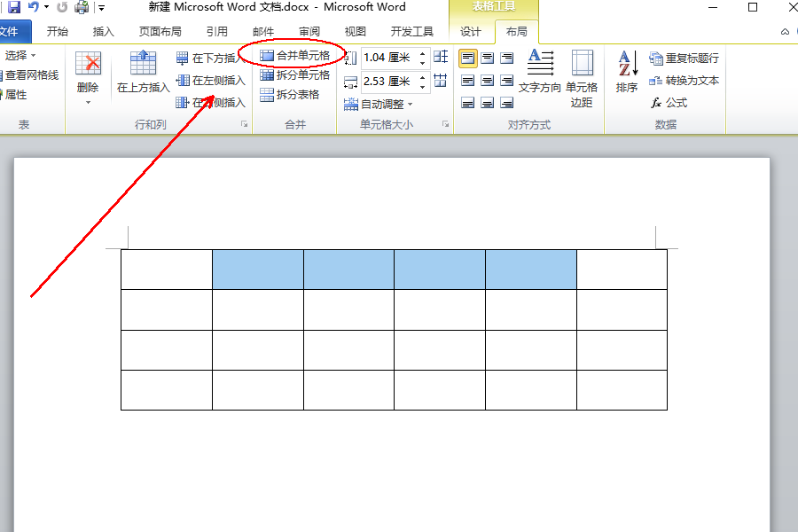Viewport: 798px width, 532px height.
Task: Increase row height with up stepper
Action: pyautogui.click(x=422, y=53)
